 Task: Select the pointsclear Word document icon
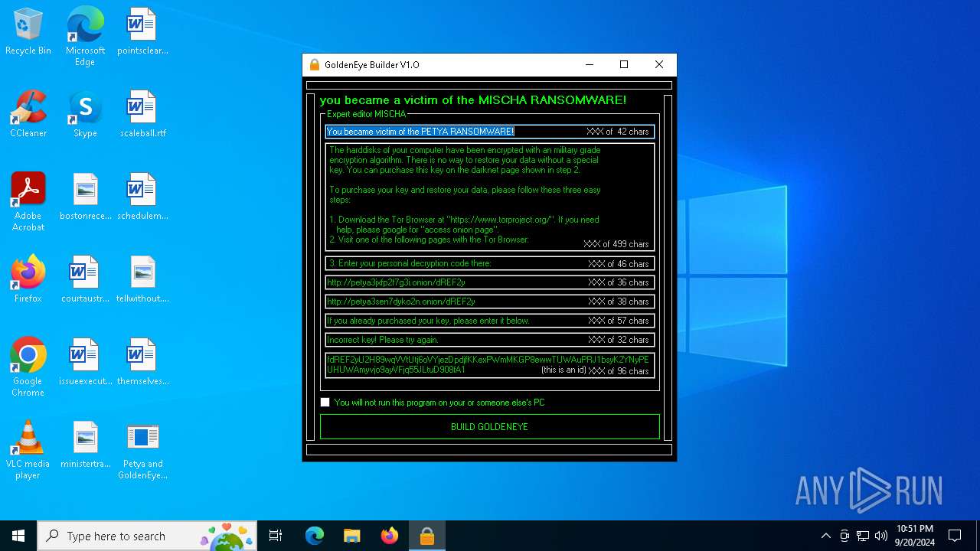coord(142,32)
